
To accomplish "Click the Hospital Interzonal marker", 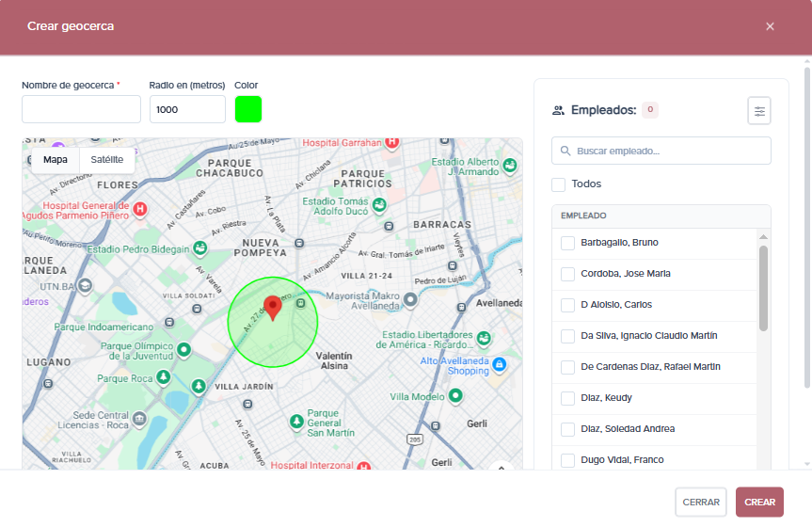I will (364, 467).
